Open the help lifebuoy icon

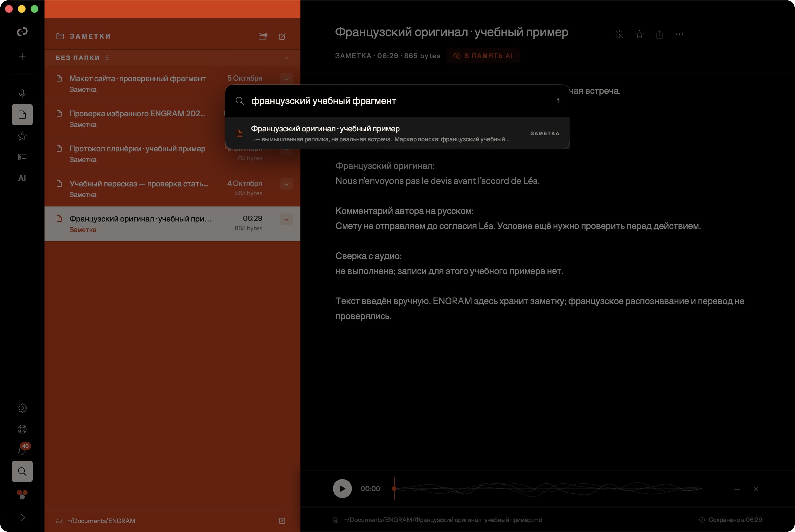coord(22,429)
